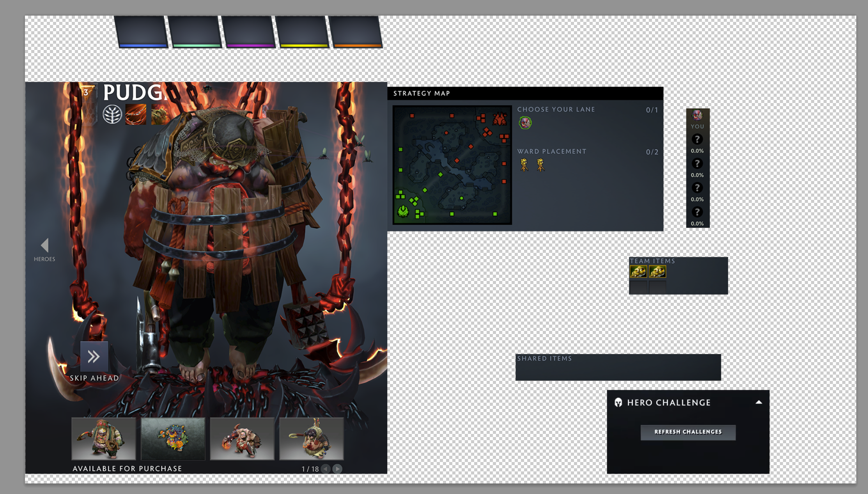This screenshot has width=868, height=494.
Task: Select the Meat Hook ability icon
Action: [x=135, y=114]
